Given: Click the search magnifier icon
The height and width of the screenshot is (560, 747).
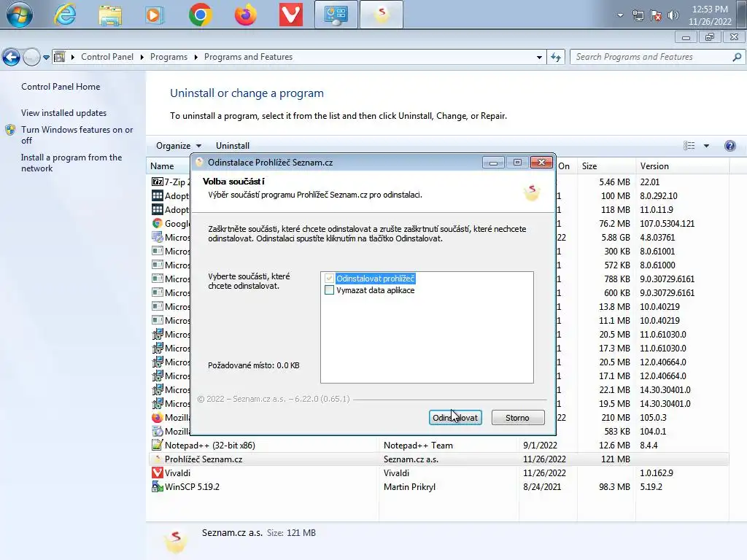Looking at the screenshot, I should click(x=737, y=57).
